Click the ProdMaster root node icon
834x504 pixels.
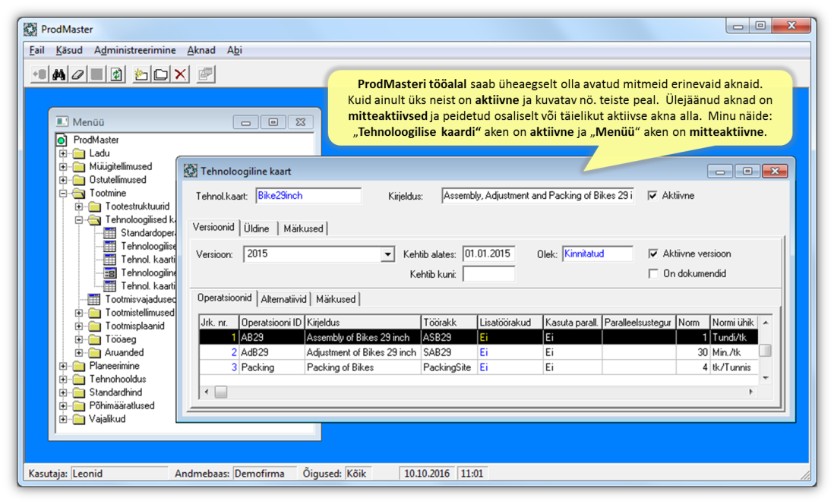pos(62,140)
